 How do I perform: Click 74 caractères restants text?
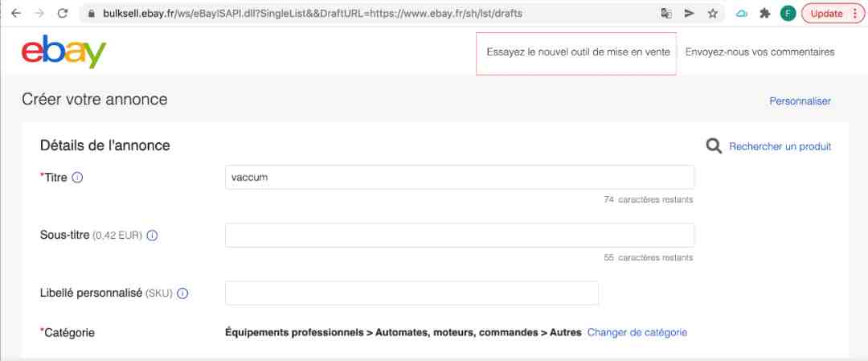pyautogui.click(x=649, y=199)
